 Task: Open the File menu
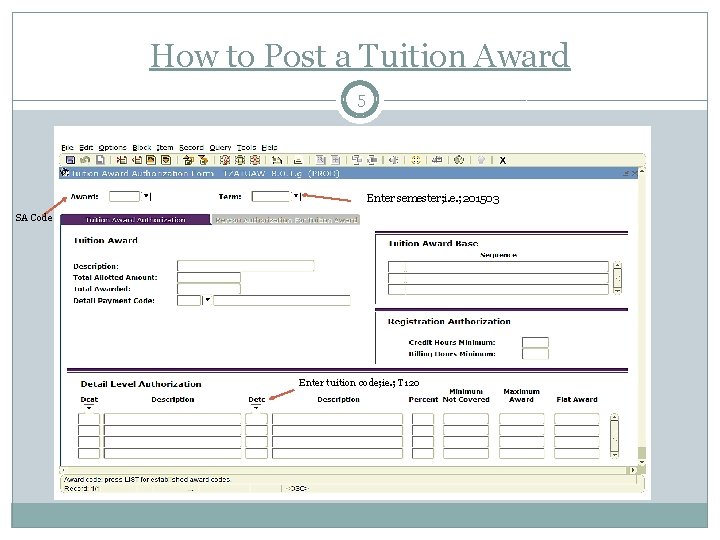[x=68, y=147]
